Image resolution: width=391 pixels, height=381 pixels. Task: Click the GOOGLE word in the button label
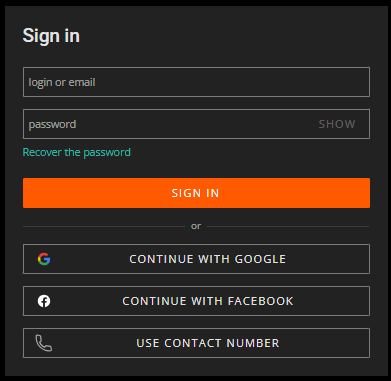pos(260,259)
